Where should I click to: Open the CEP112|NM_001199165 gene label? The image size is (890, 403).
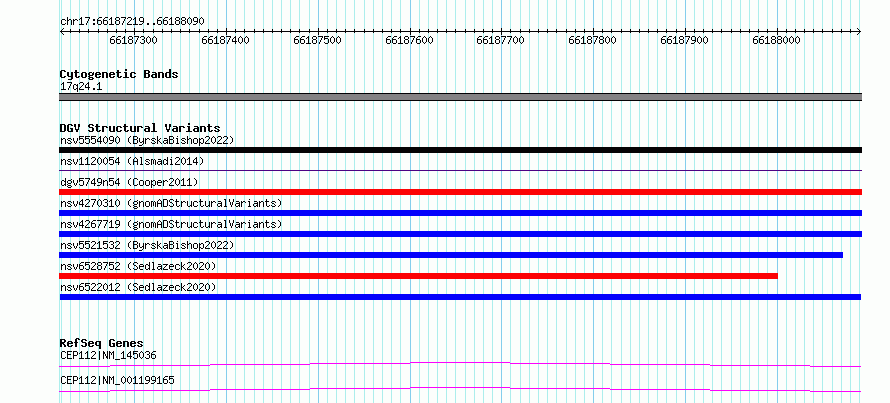point(117,380)
